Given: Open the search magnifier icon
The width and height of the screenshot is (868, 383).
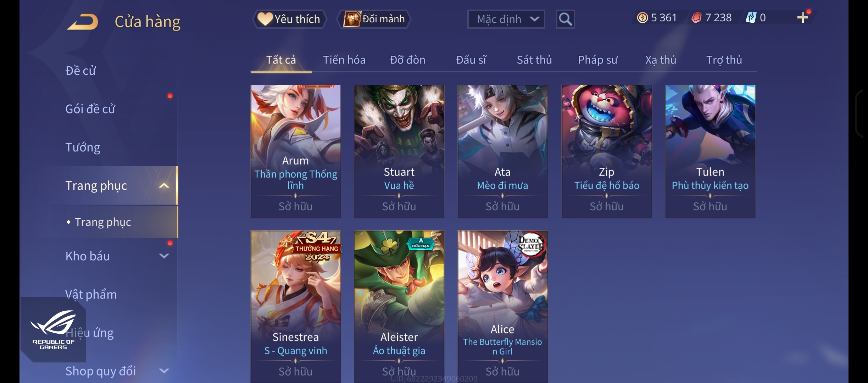Looking at the screenshot, I should coord(565,19).
